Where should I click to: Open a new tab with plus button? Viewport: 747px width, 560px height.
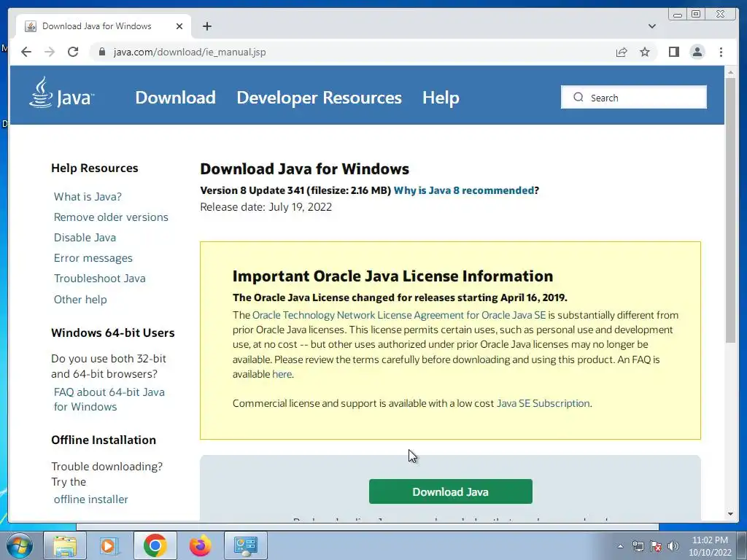coord(206,26)
